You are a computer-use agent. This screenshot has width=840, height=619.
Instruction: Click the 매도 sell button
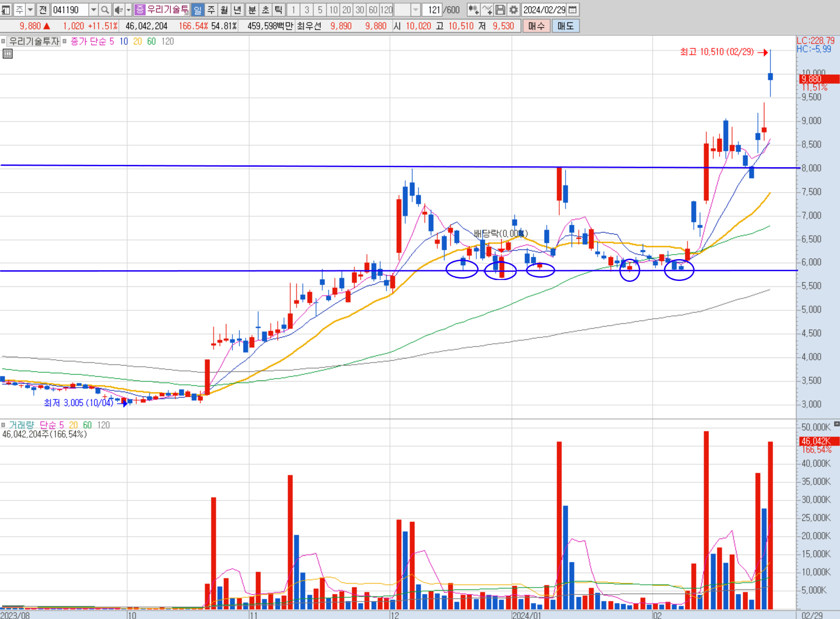click(x=565, y=26)
